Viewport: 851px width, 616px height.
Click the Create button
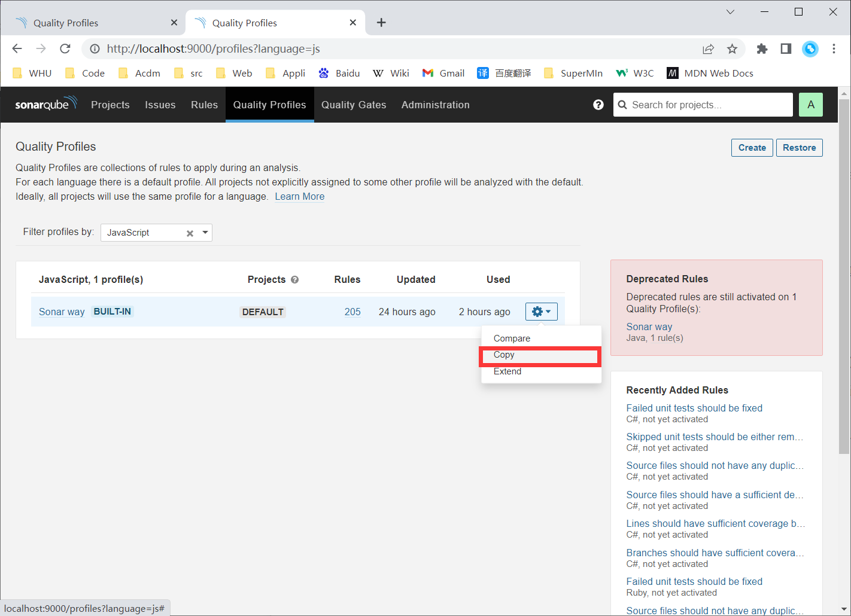pyautogui.click(x=752, y=148)
